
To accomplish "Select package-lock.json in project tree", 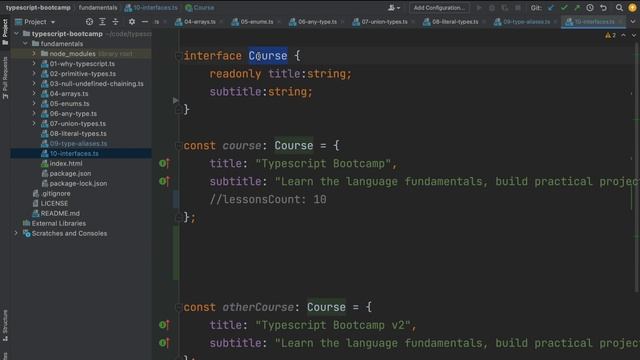I will point(78,183).
